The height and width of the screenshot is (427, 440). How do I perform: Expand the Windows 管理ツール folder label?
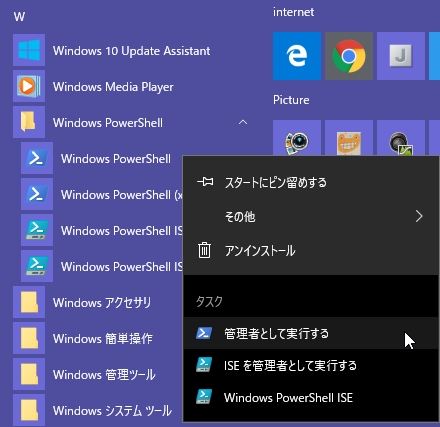click(104, 375)
